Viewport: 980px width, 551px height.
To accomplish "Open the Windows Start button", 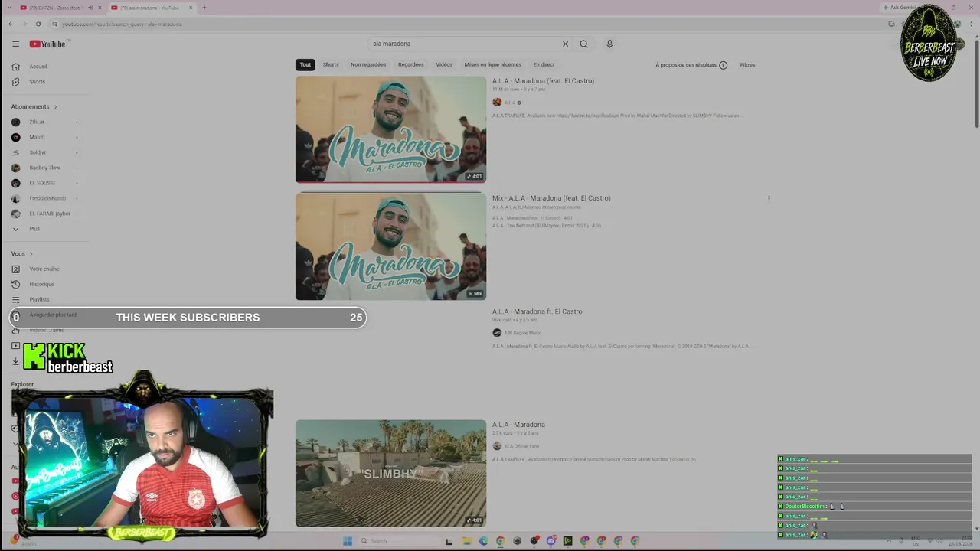I will click(348, 541).
